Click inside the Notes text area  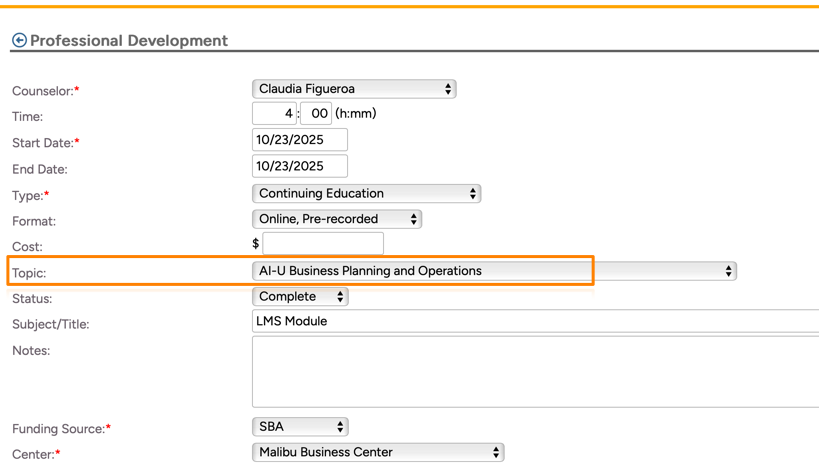[535, 371]
